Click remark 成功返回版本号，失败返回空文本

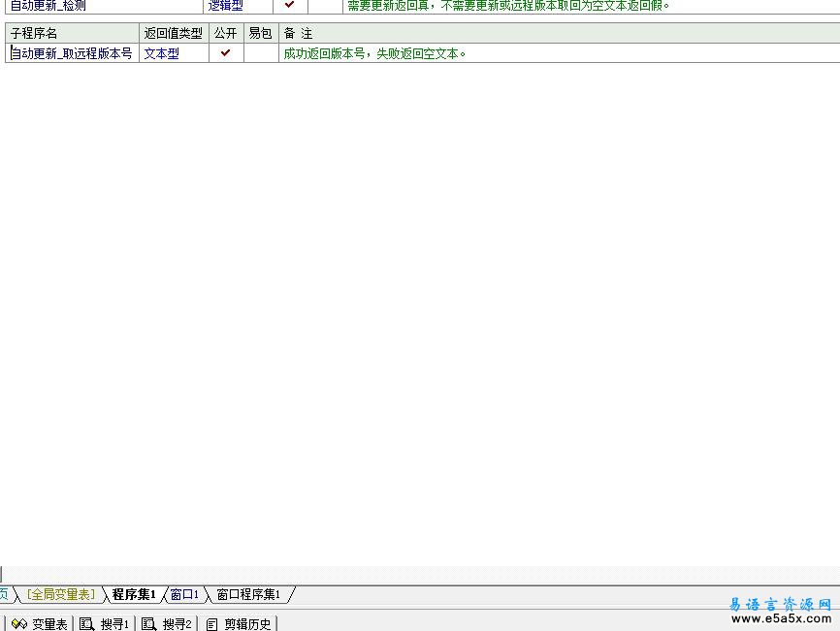click(374, 53)
